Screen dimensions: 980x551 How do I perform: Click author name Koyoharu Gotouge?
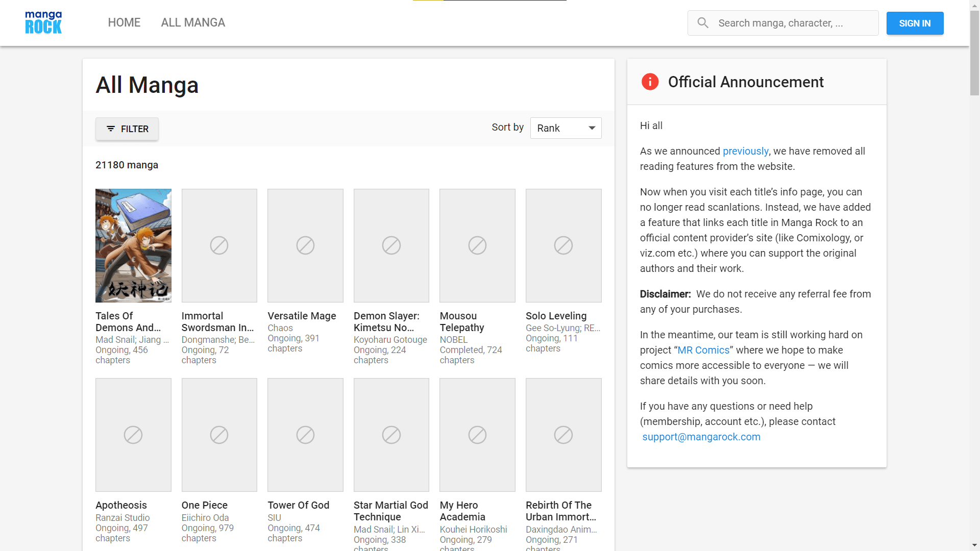(390, 340)
